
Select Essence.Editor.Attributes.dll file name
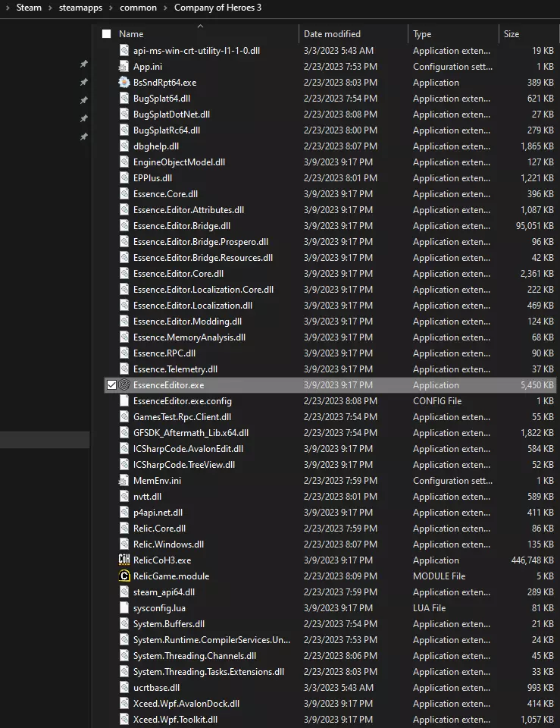click(189, 210)
